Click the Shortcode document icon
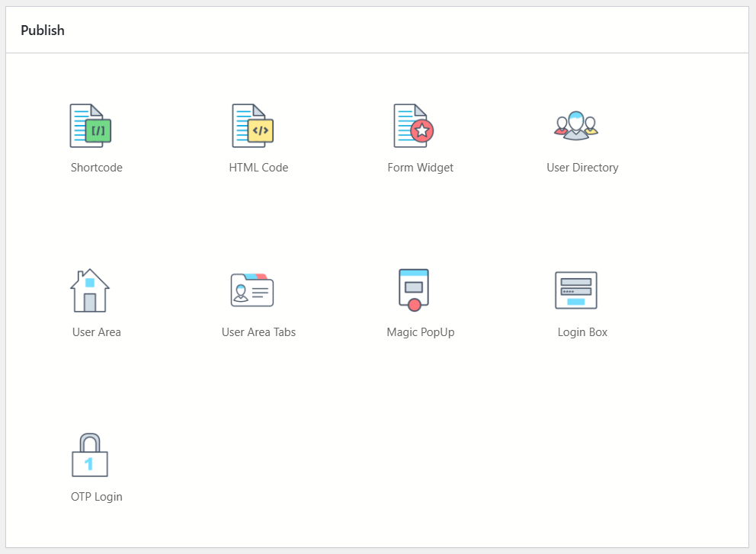 (91, 126)
